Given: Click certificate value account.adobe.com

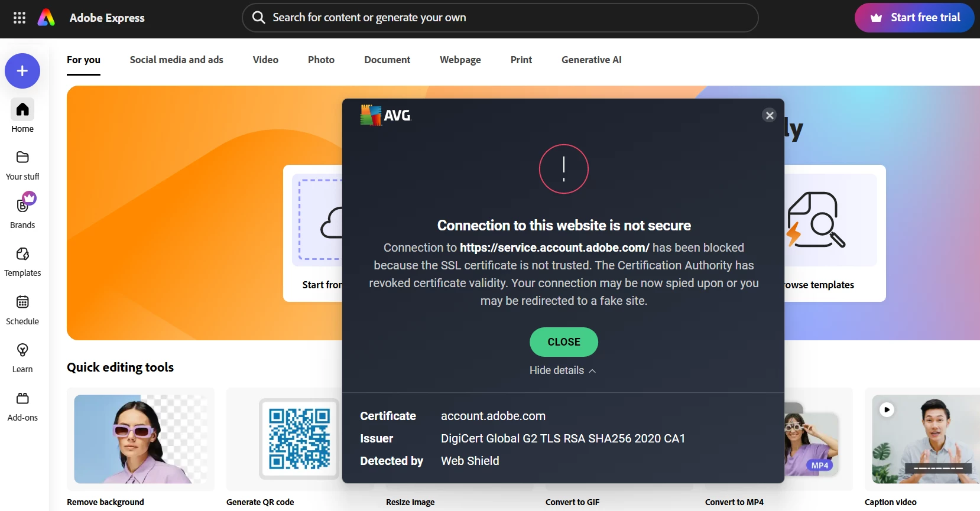Looking at the screenshot, I should click(x=493, y=416).
